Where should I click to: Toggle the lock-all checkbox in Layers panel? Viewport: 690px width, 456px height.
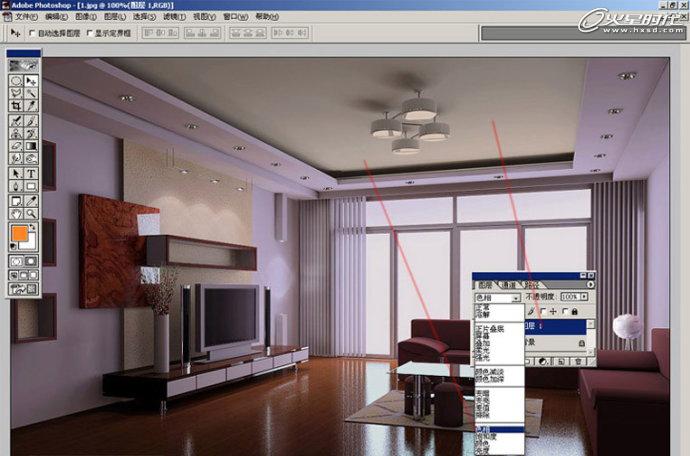pyautogui.click(x=566, y=311)
